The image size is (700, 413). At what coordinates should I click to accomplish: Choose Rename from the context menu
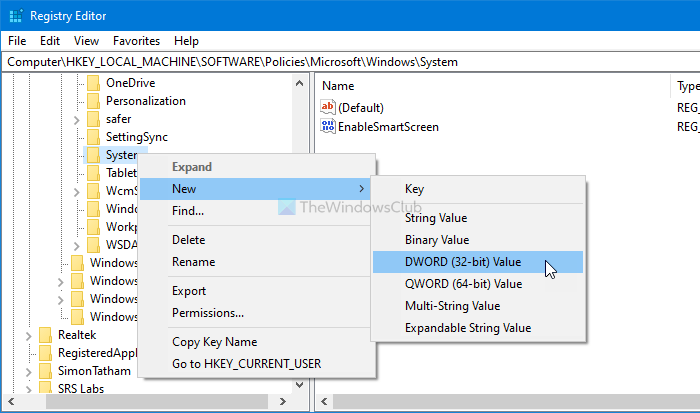coord(257,262)
